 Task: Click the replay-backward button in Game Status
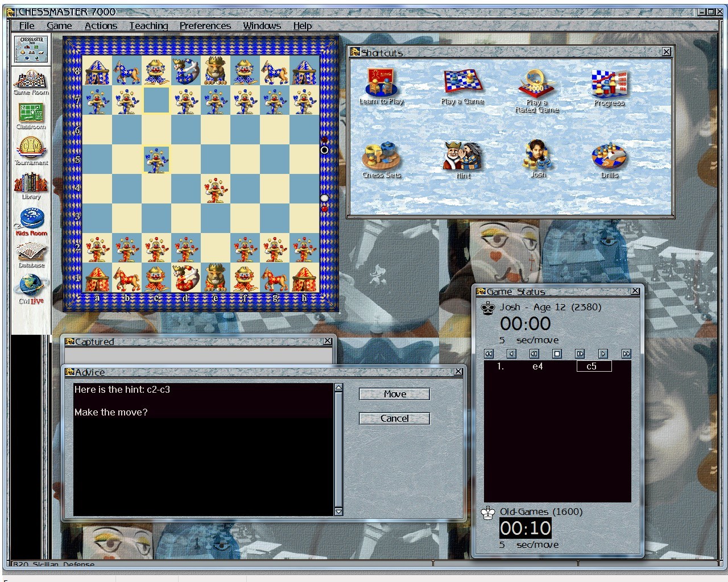tap(534, 354)
